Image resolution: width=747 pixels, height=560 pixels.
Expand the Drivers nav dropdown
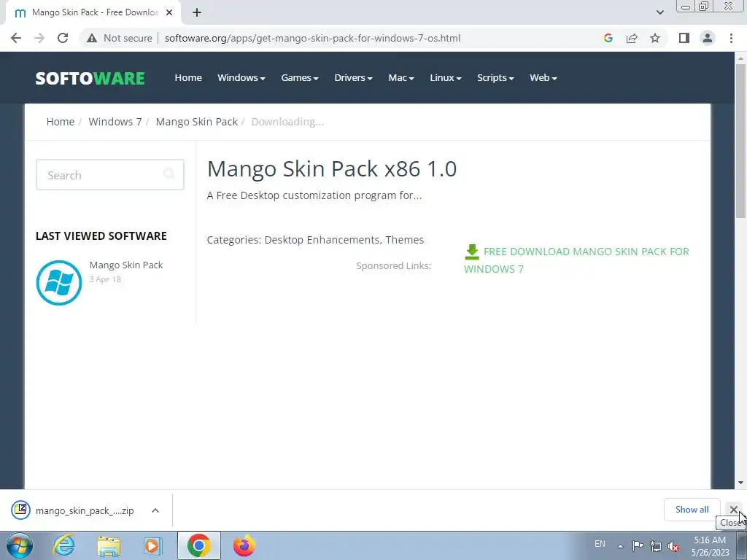tap(354, 77)
